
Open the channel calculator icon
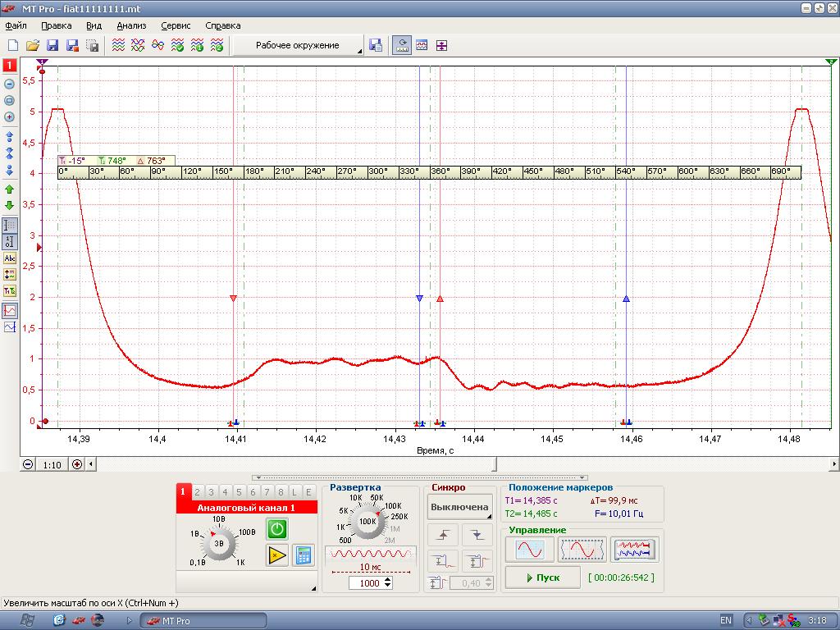[x=303, y=555]
